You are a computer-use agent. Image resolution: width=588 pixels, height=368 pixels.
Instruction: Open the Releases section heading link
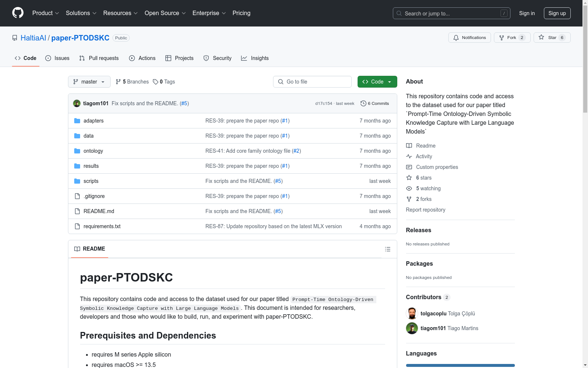coord(419,230)
